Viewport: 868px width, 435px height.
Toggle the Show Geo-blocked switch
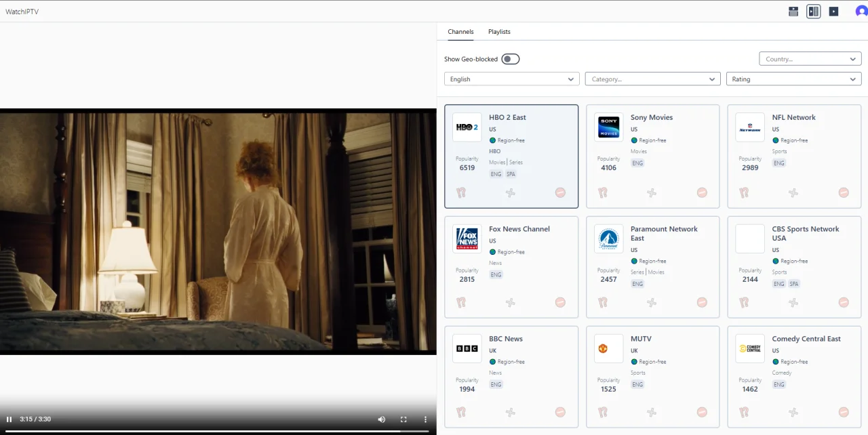tap(511, 59)
